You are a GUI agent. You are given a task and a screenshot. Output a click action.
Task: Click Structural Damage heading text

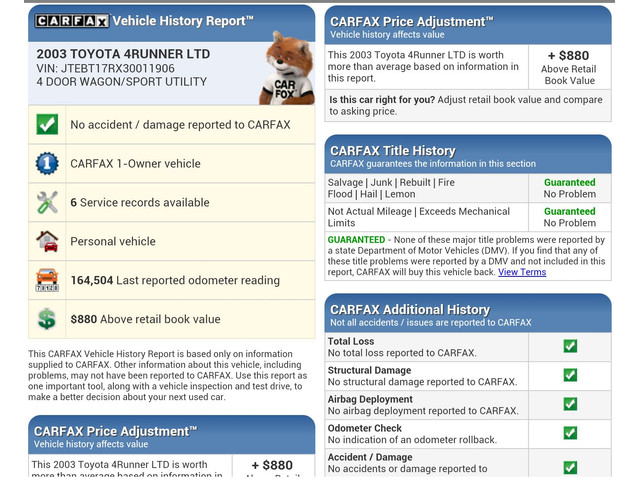point(369,370)
